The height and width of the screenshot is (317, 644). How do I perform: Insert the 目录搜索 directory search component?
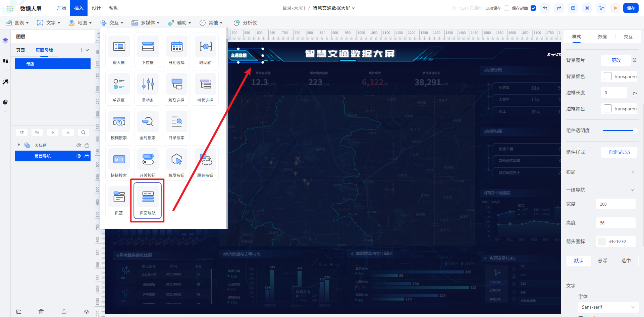(177, 125)
